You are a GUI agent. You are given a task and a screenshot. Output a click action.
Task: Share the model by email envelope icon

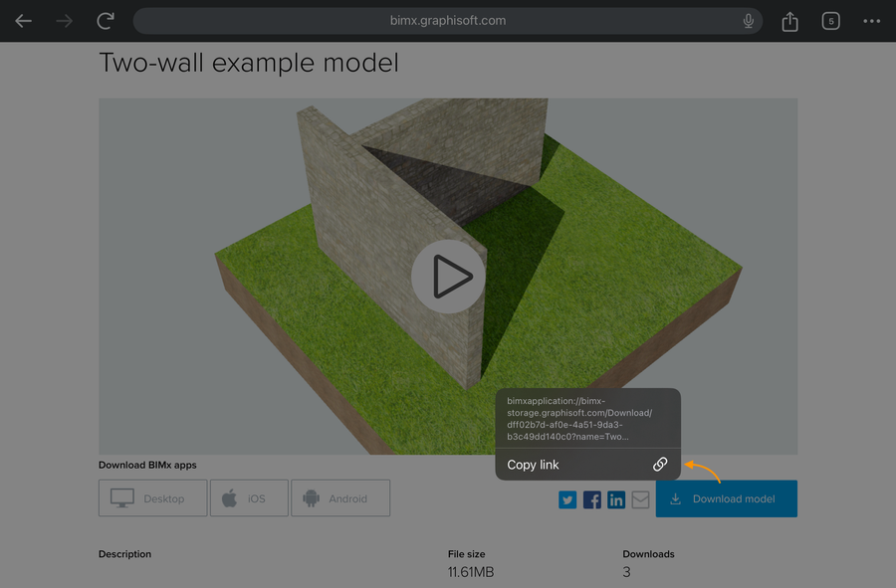click(x=640, y=500)
